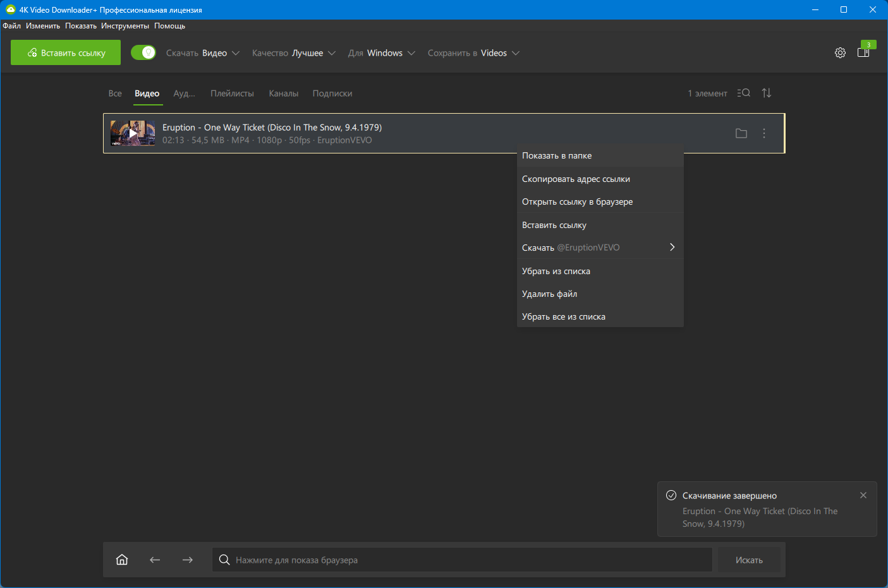Screen dimensions: 888x588
Task: Click the sort order arrows icon
Action: [767, 93]
